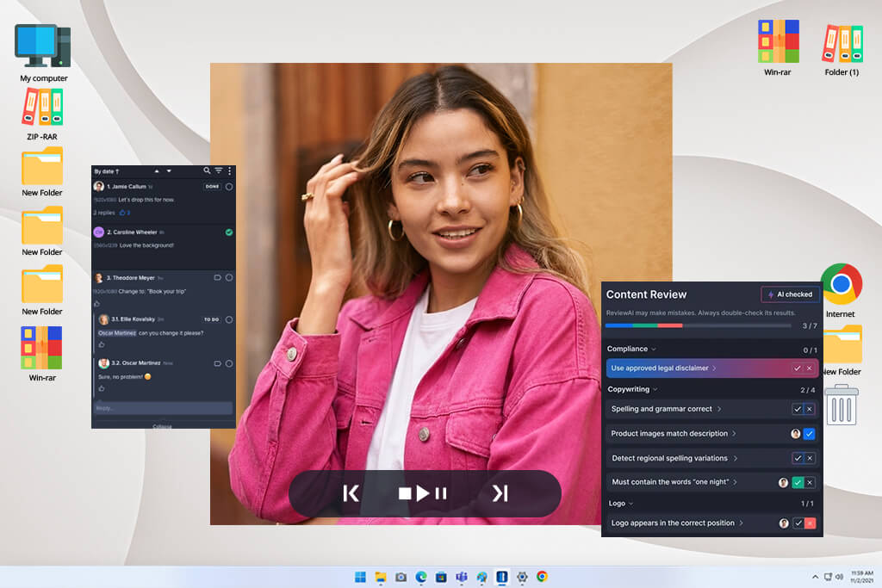This screenshot has width=882, height=588.
Task: Open Camera app from the taskbar
Action: (x=401, y=577)
